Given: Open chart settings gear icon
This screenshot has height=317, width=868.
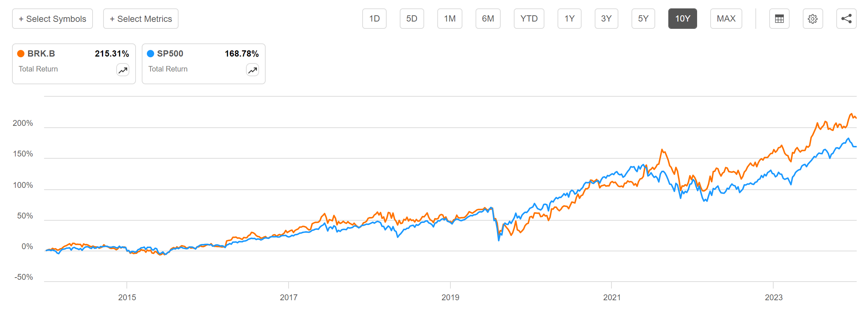Looking at the screenshot, I should [x=813, y=19].
